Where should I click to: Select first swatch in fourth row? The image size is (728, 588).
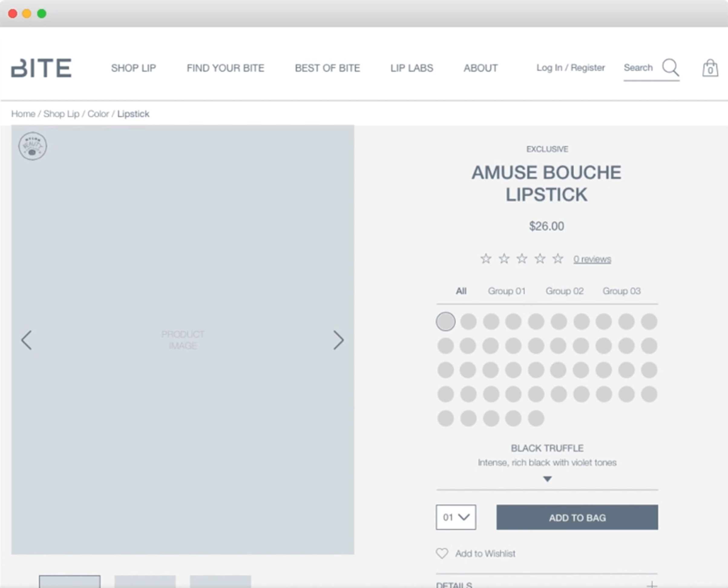coord(445,394)
